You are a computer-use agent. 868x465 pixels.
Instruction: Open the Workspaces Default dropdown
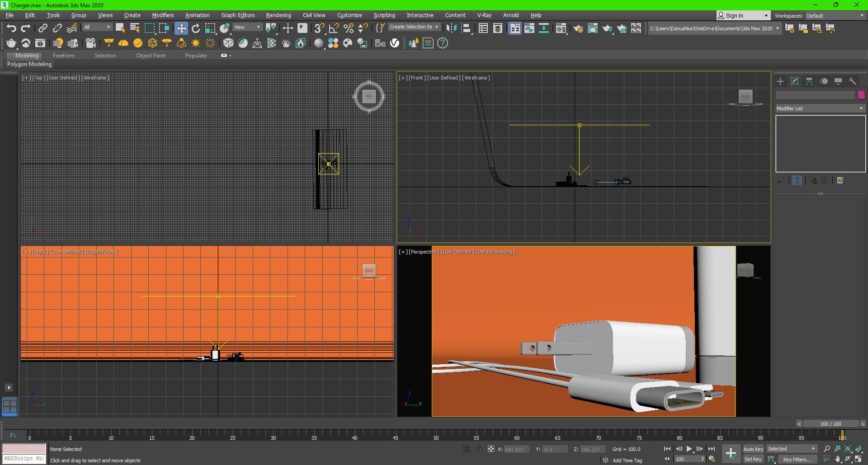(835, 16)
